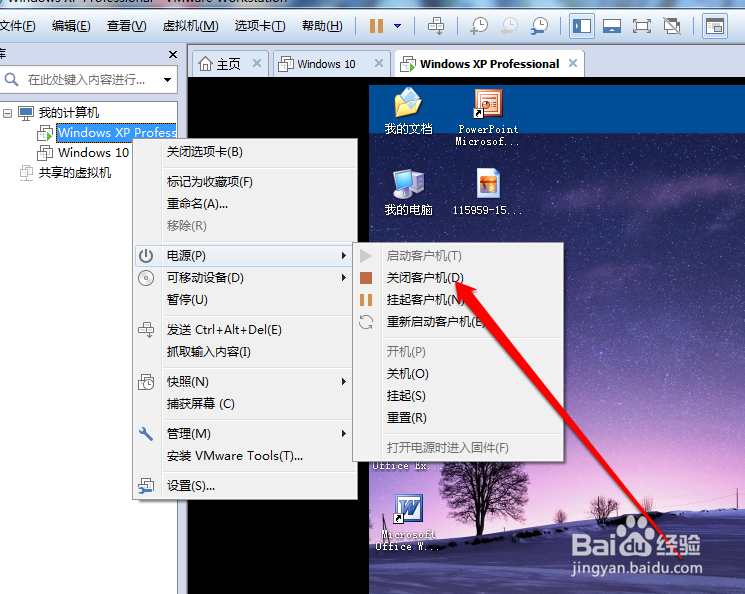745x594 pixels.
Task: Open the 查看(V) menu
Action: pyautogui.click(x=126, y=26)
